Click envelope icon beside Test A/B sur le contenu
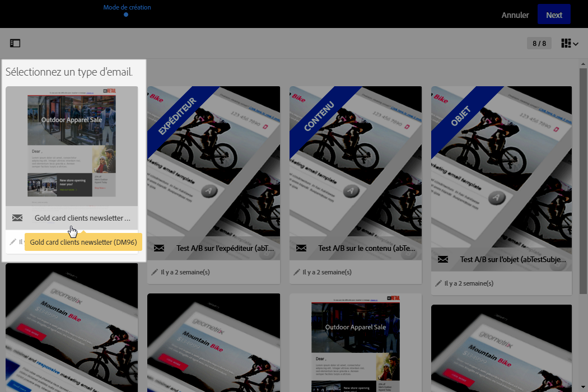The height and width of the screenshot is (392, 588). 301,248
